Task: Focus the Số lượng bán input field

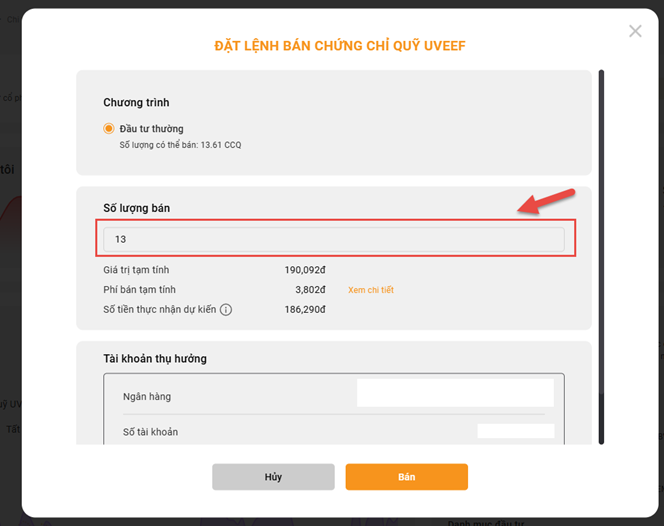Action: point(334,239)
